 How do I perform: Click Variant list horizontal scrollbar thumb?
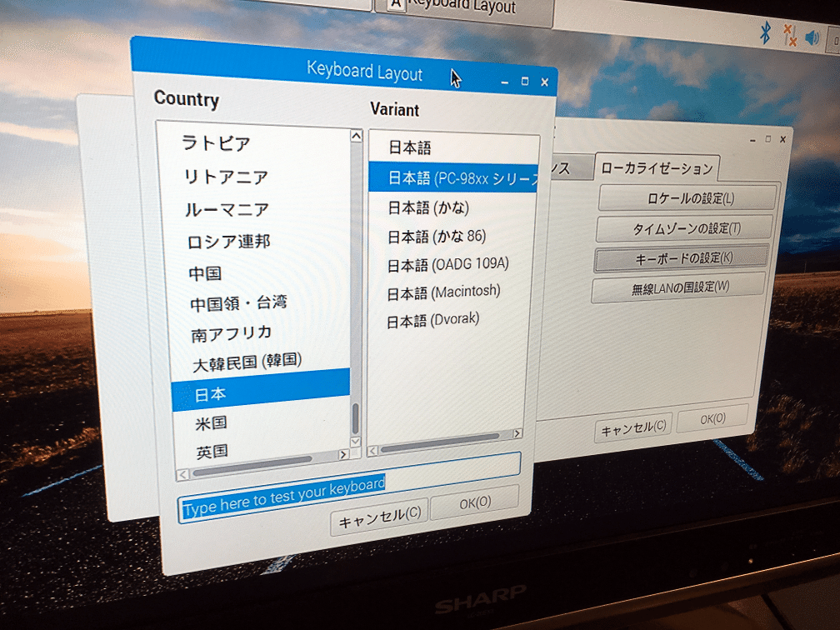point(440,443)
